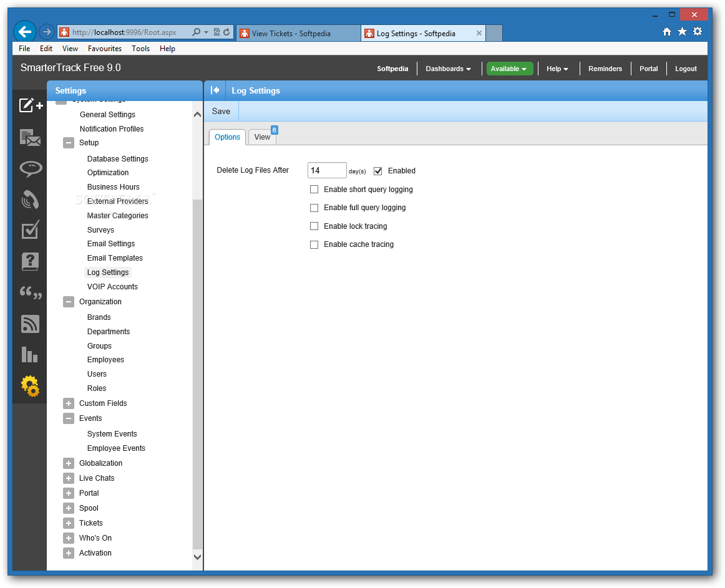This screenshot has width=725, height=588.
Task: Expand the Custom Fields tree node
Action: pyautogui.click(x=69, y=403)
